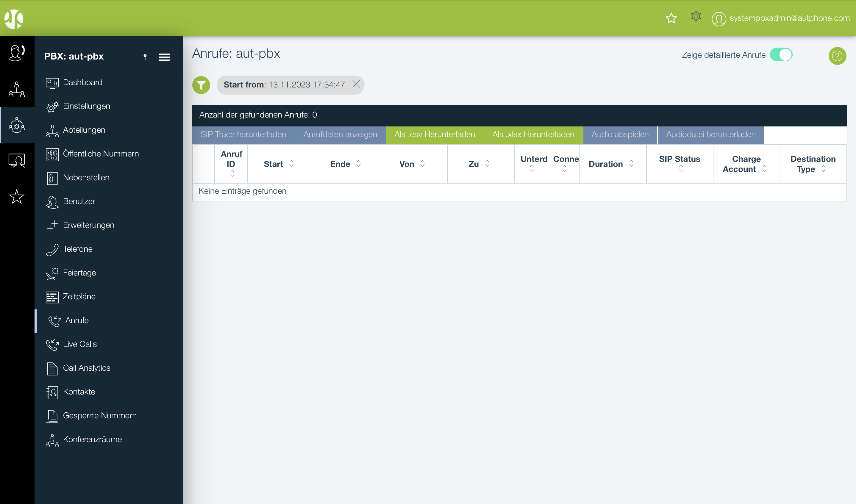Click the green filter funnel icon
Screen dimensions: 856x504
[201, 85]
